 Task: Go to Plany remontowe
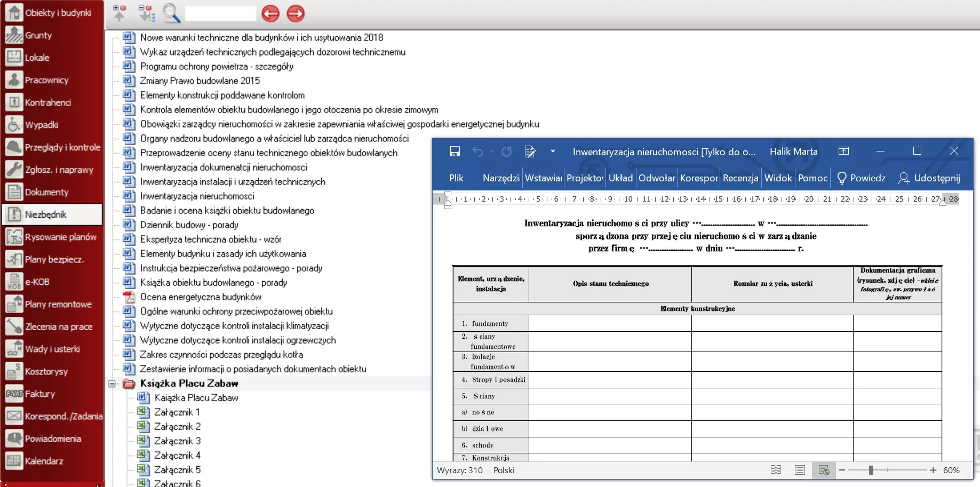52,304
